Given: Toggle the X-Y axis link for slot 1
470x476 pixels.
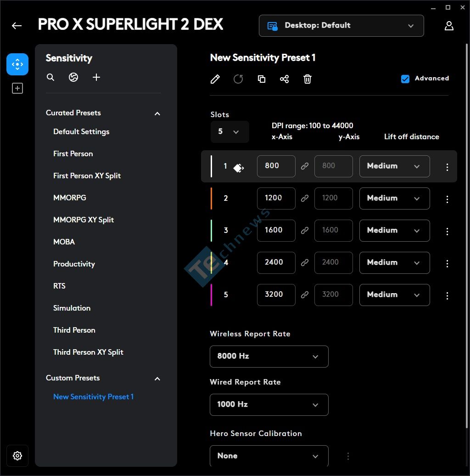Looking at the screenshot, I should point(305,166).
